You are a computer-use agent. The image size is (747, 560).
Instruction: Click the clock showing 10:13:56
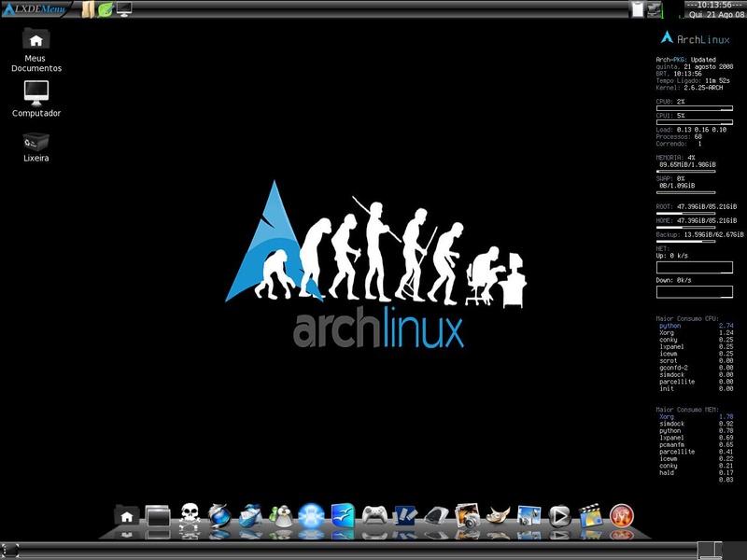[716, 9]
